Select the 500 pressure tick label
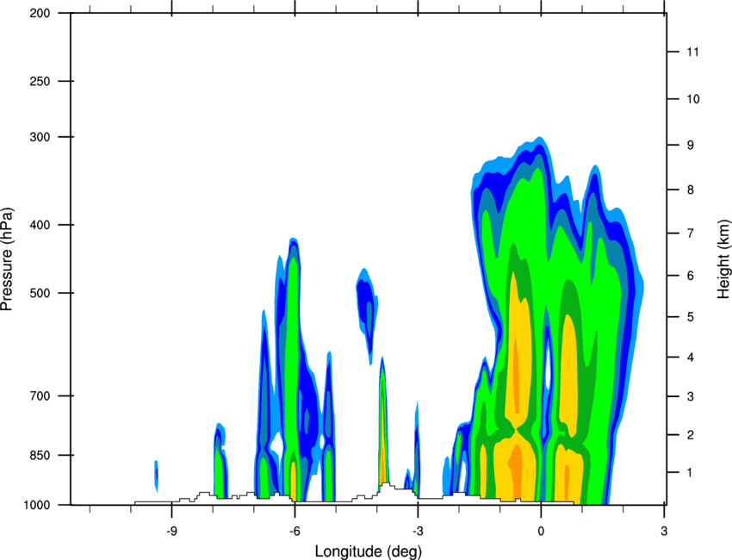732x560 pixels. [40, 293]
